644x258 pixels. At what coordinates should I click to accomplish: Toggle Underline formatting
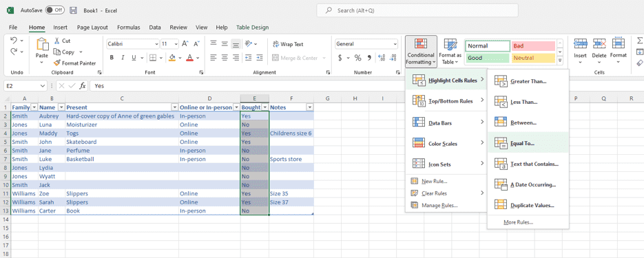point(134,58)
